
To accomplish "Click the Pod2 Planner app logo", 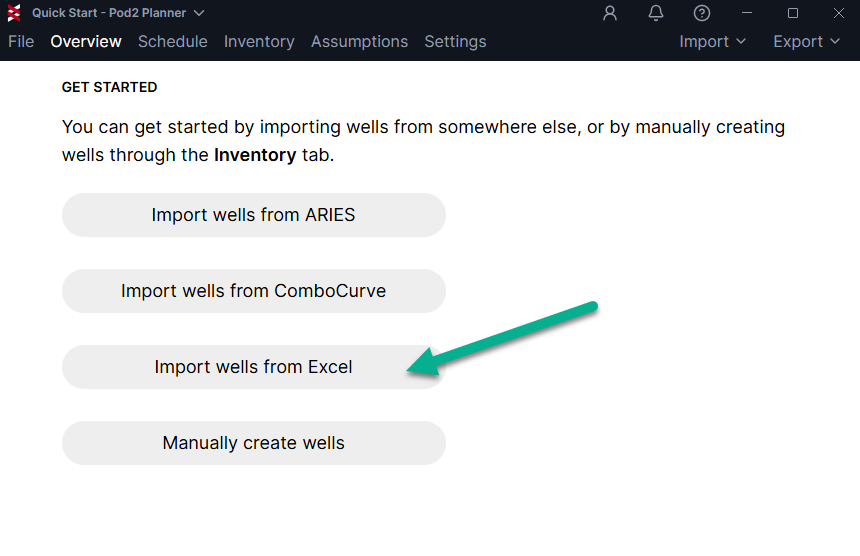I will tap(14, 13).
